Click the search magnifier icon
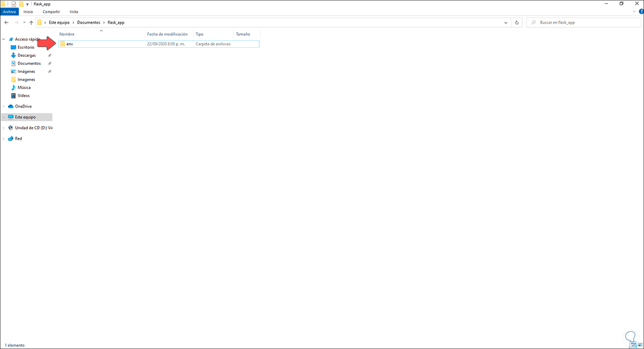The height and width of the screenshot is (349, 644). (533, 23)
